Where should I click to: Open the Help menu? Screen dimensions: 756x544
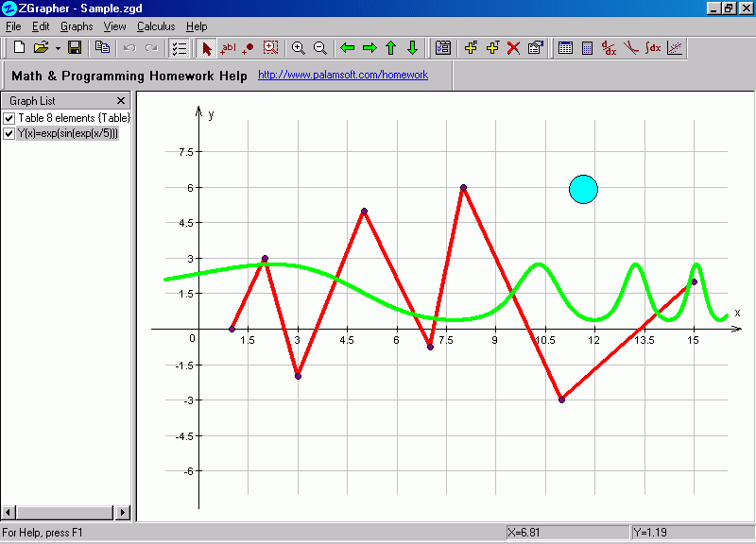pyautogui.click(x=197, y=26)
